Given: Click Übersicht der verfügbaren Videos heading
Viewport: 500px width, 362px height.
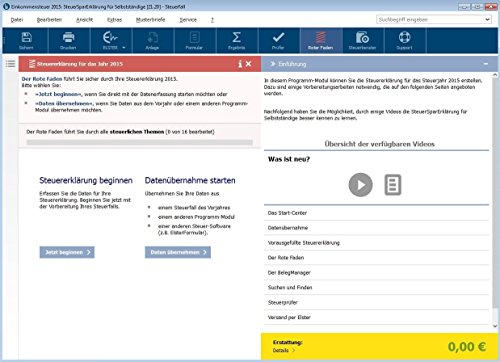Looking at the screenshot, I should click(x=379, y=144).
